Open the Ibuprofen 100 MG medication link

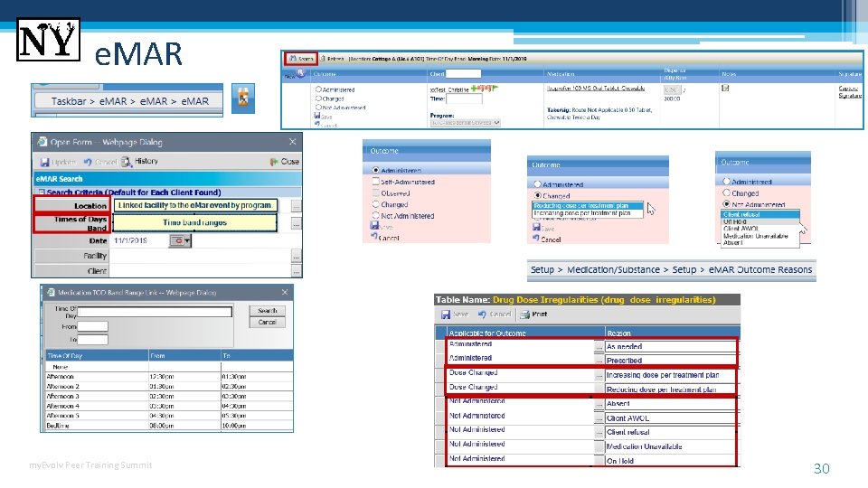[596, 89]
